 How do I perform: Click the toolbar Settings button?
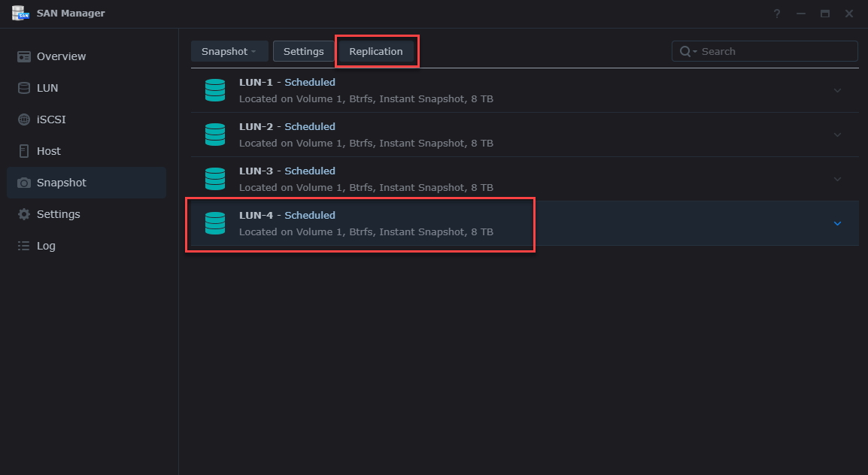(303, 51)
